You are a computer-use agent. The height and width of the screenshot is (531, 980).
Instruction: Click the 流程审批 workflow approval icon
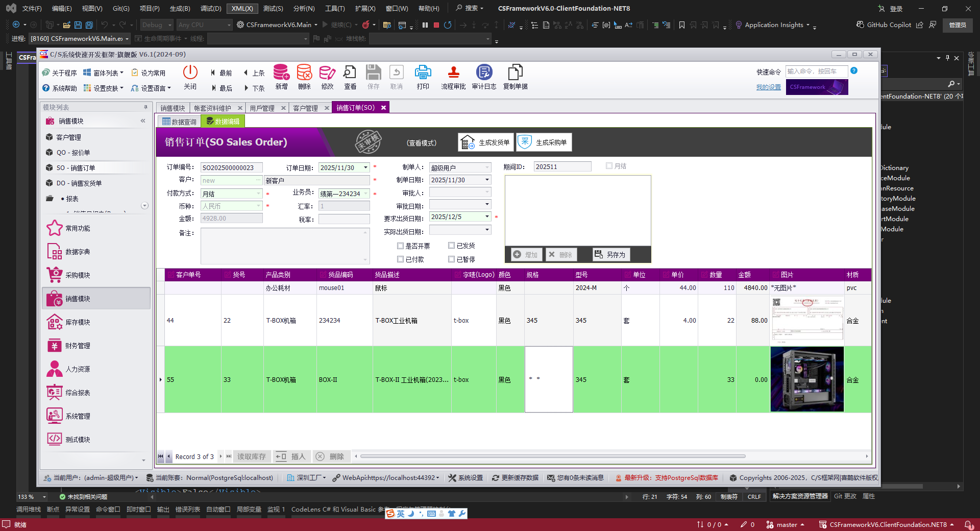coord(453,77)
